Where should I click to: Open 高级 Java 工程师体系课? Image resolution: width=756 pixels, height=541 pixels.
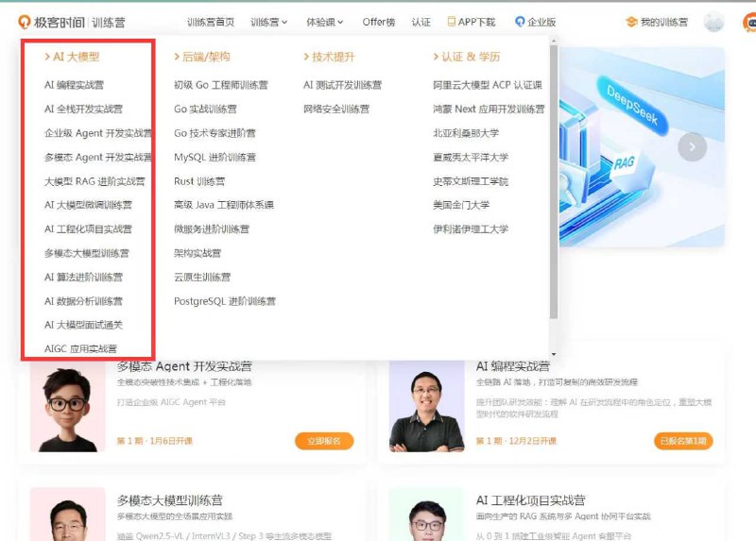224,205
